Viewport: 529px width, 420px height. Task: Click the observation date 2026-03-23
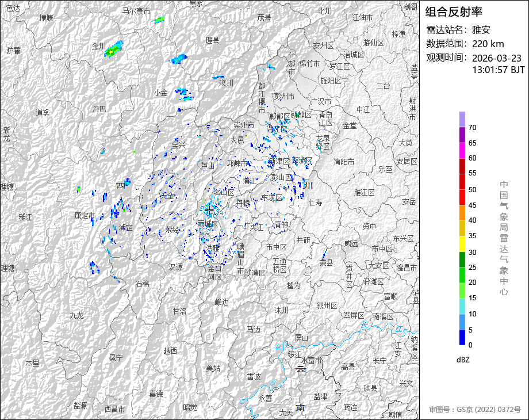(x=496, y=58)
